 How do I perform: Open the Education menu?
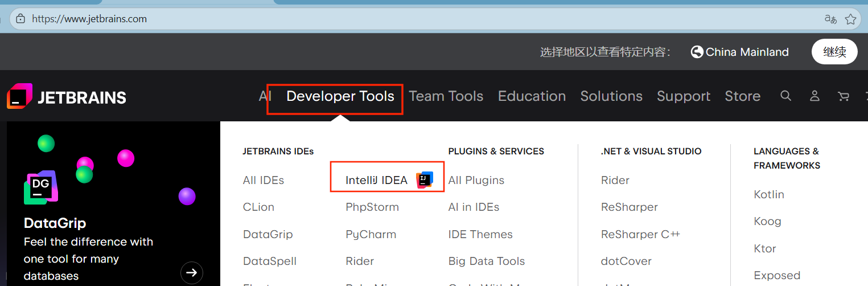point(532,96)
